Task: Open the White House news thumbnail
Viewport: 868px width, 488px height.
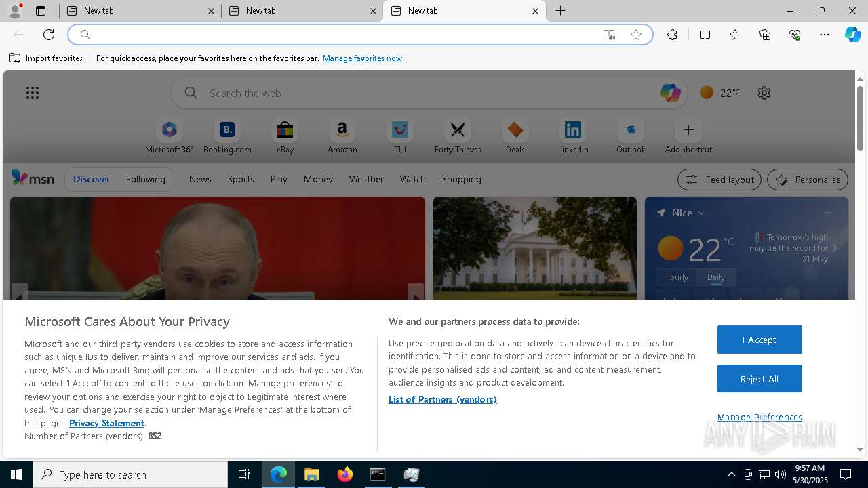Action: pos(535,248)
